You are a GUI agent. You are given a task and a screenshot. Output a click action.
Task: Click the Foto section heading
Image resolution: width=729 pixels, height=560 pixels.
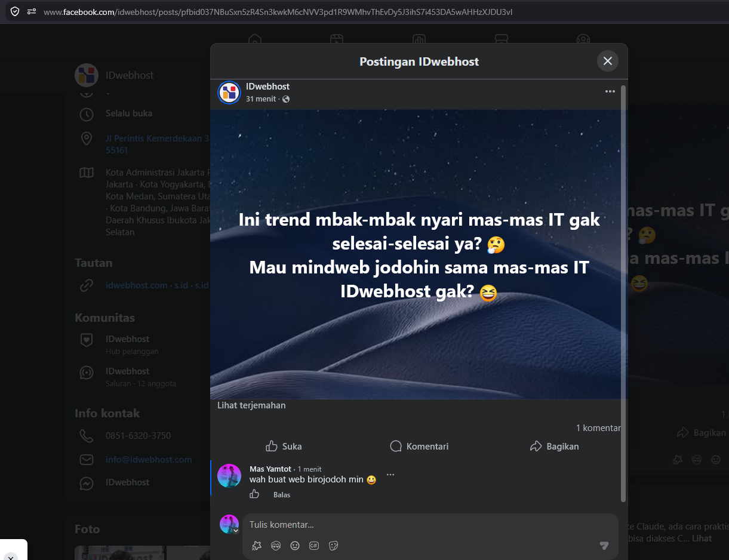(x=87, y=529)
